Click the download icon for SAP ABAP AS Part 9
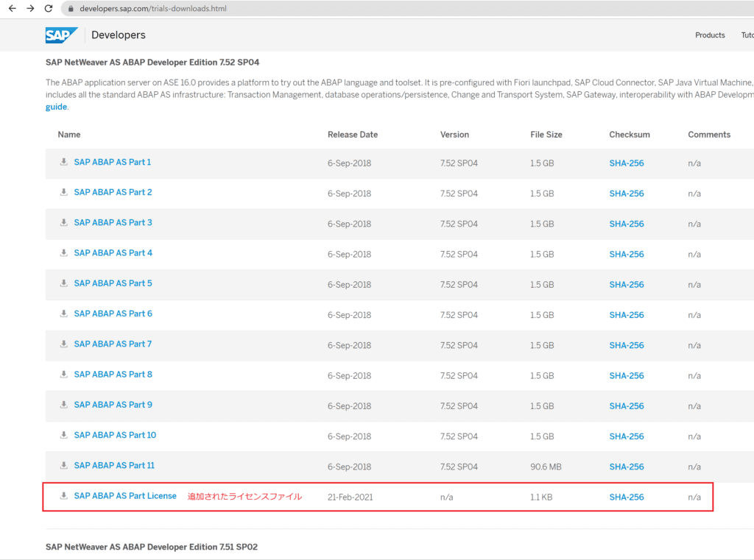This screenshot has height=560, width=754. point(63,405)
